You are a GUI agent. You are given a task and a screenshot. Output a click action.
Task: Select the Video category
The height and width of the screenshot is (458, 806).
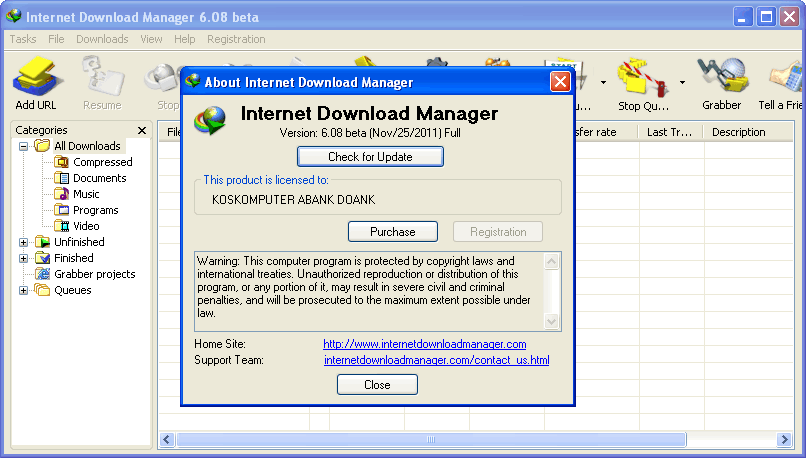tap(86, 226)
